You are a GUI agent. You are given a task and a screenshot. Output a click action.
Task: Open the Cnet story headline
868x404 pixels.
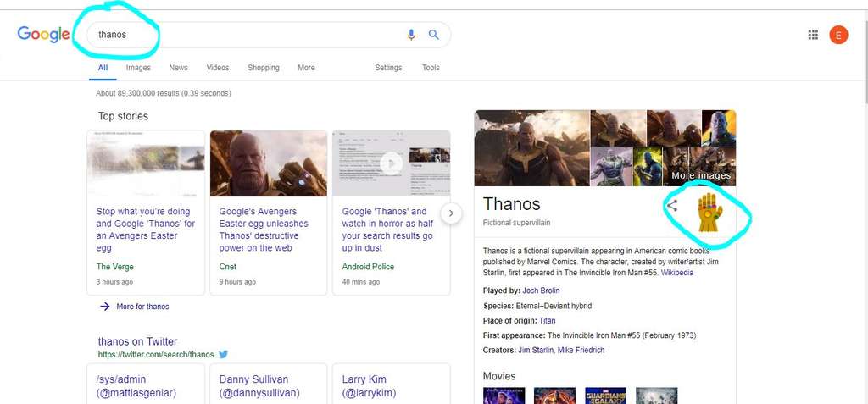pyautogui.click(x=264, y=230)
